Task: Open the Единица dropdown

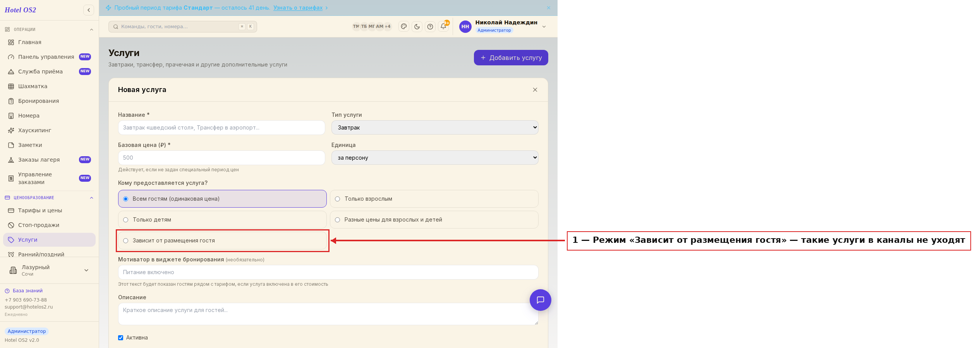Action: coord(435,158)
